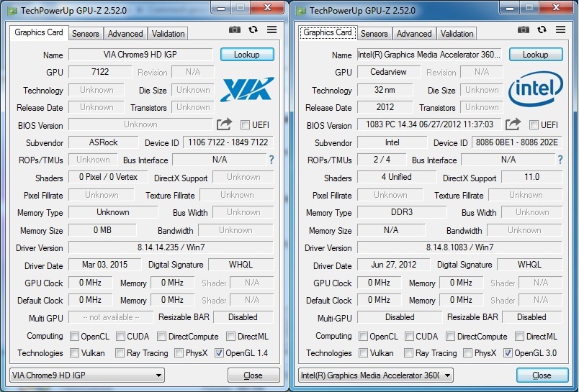Open Intel Graphics Media Accelerator GPU selector dropdown

[376, 375]
